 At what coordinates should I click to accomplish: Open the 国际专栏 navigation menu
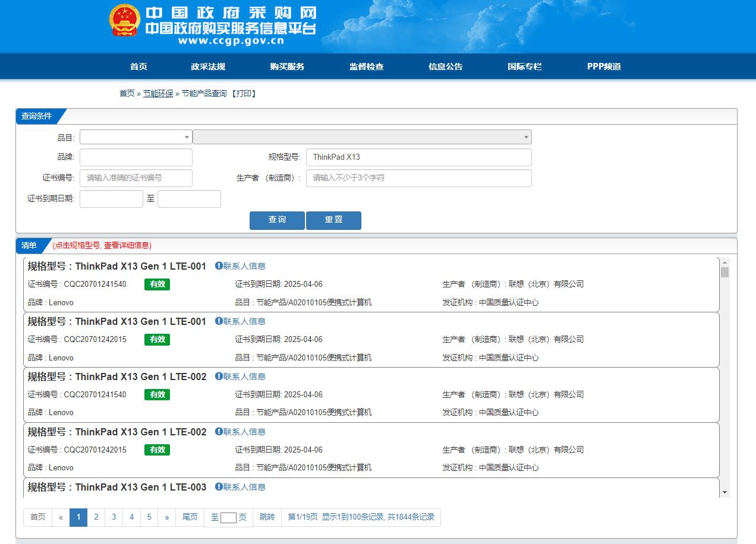coord(525,67)
